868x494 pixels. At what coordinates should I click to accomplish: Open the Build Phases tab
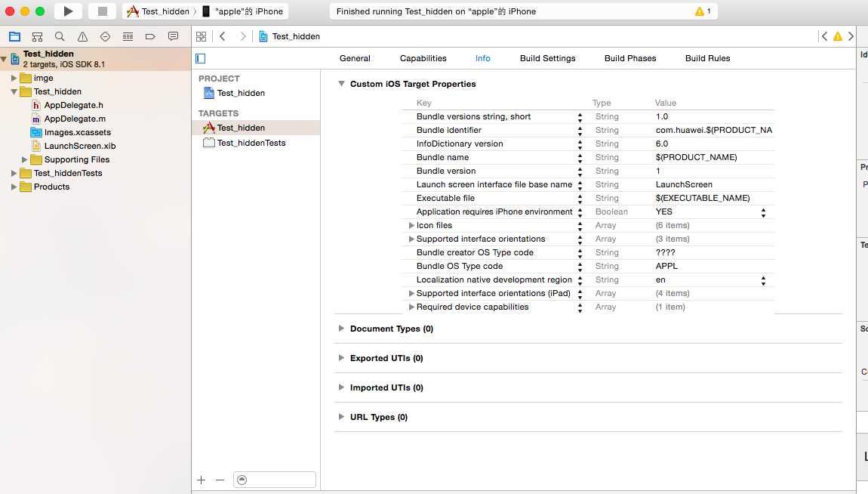[x=630, y=58]
